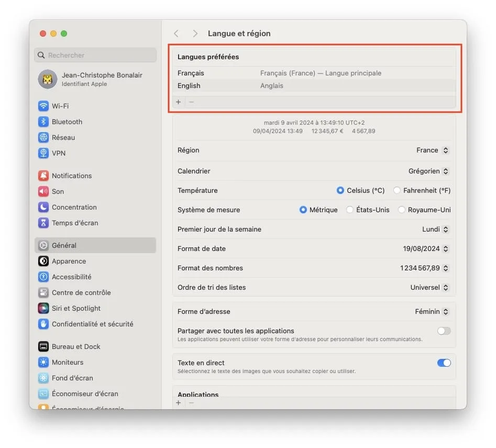496x448 pixels.
Task: Add a preferred language with plus
Action: [x=179, y=102]
